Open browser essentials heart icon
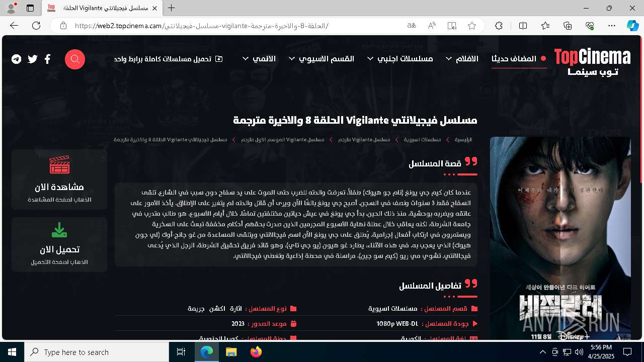 coord(590,26)
